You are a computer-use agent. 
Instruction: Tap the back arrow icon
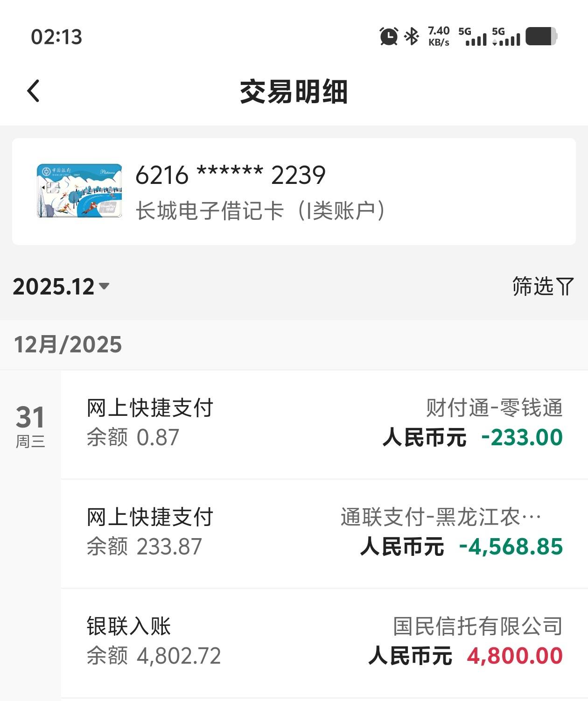34,91
